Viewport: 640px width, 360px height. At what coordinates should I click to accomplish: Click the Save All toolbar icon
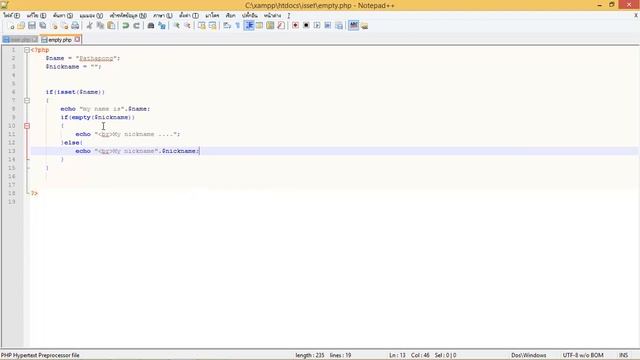42,26
